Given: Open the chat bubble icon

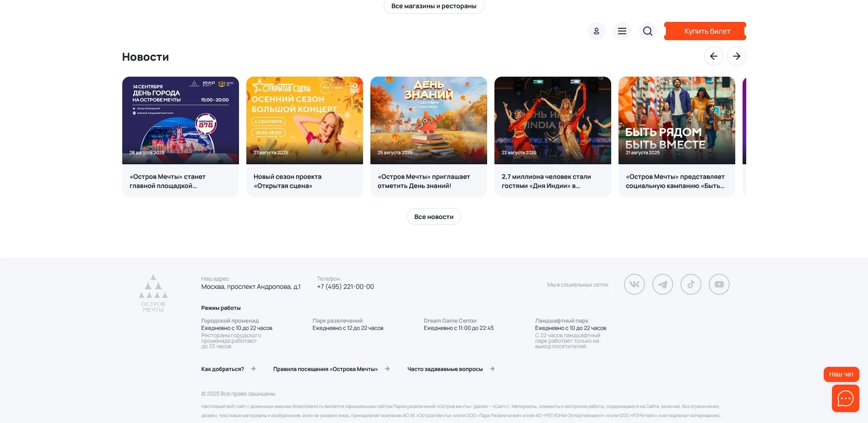Looking at the screenshot, I should (x=845, y=398).
